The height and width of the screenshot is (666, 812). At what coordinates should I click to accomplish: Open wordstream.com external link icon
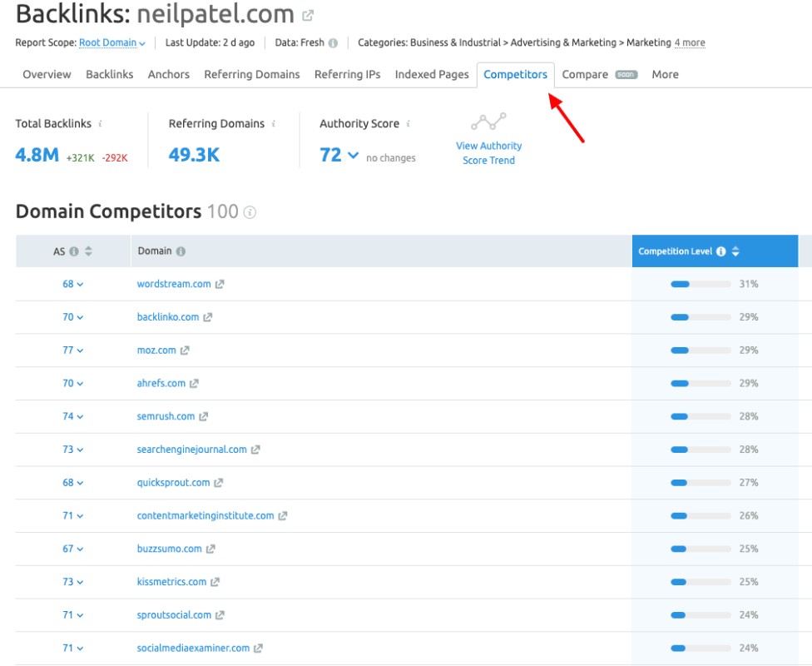coord(220,284)
